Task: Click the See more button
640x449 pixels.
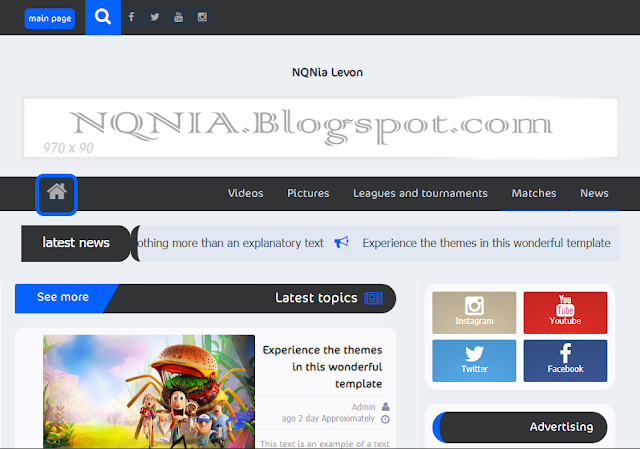Action: click(x=63, y=297)
